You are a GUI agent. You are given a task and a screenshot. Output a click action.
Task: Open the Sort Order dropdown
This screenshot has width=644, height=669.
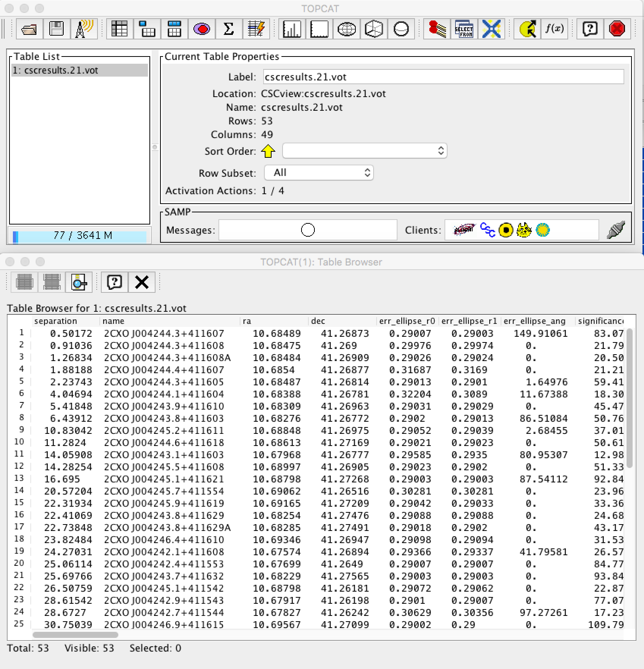pyautogui.click(x=364, y=151)
